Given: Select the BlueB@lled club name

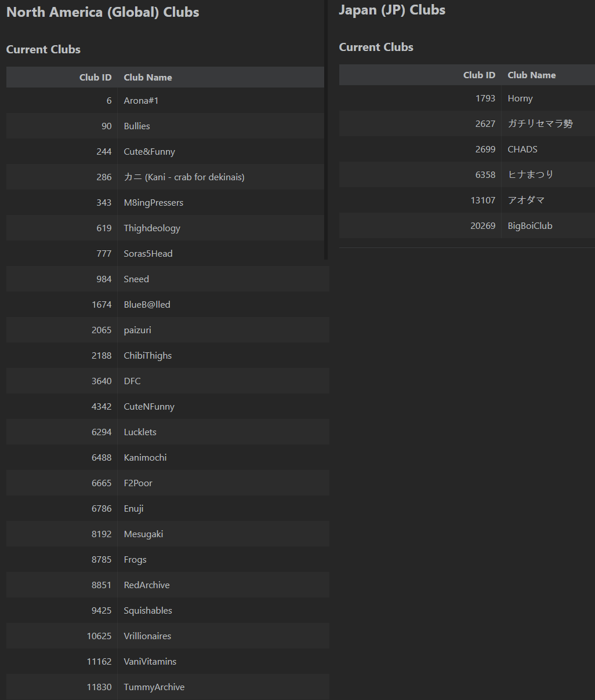Looking at the screenshot, I should pyautogui.click(x=147, y=304).
